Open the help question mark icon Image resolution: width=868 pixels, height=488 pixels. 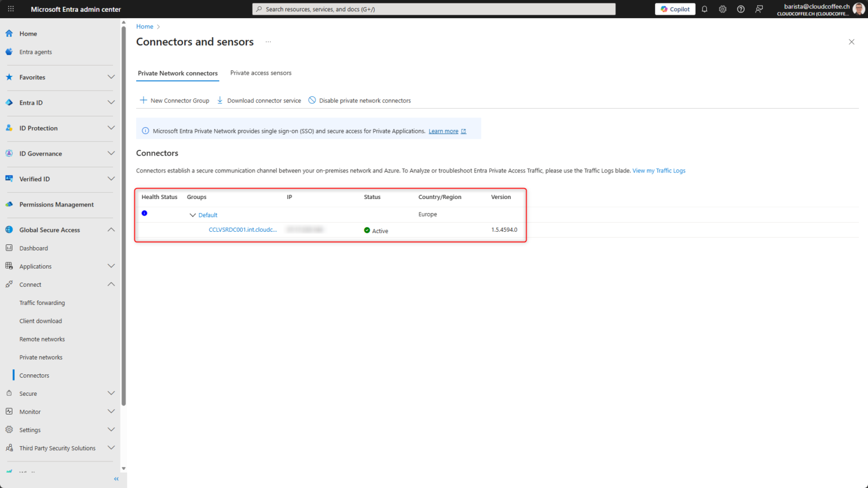[741, 9]
